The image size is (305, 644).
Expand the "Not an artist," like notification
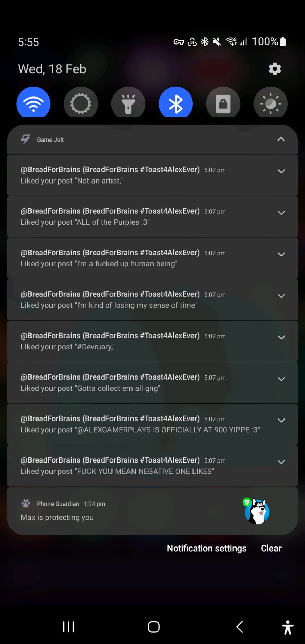281,171
